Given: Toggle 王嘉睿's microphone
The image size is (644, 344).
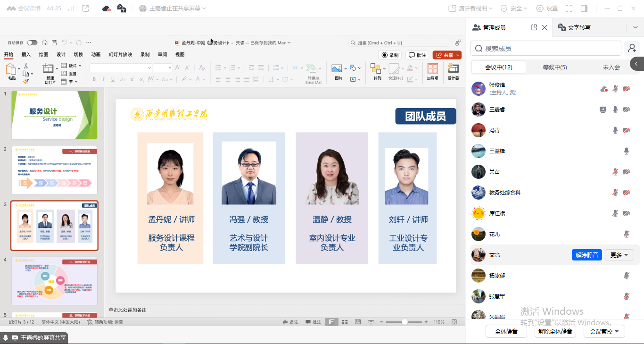Looking at the screenshot, I should pyautogui.click(x=615, y=109).
